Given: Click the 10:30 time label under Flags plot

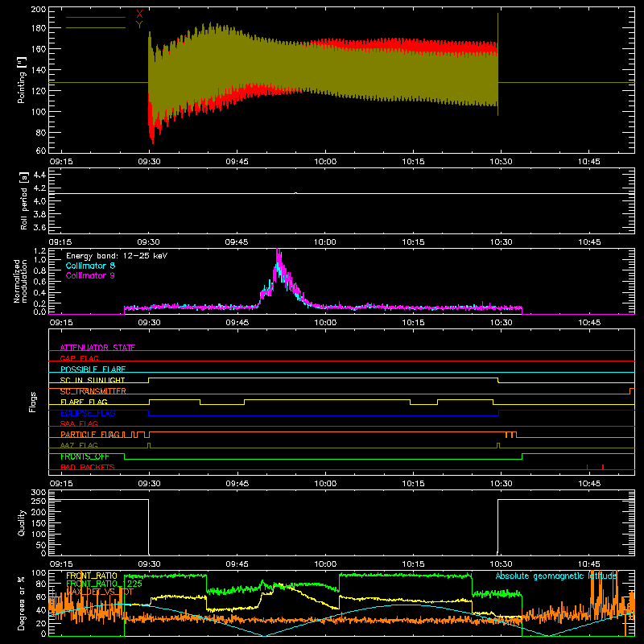Looking at the screenshot, I should (x=501, y=484).
